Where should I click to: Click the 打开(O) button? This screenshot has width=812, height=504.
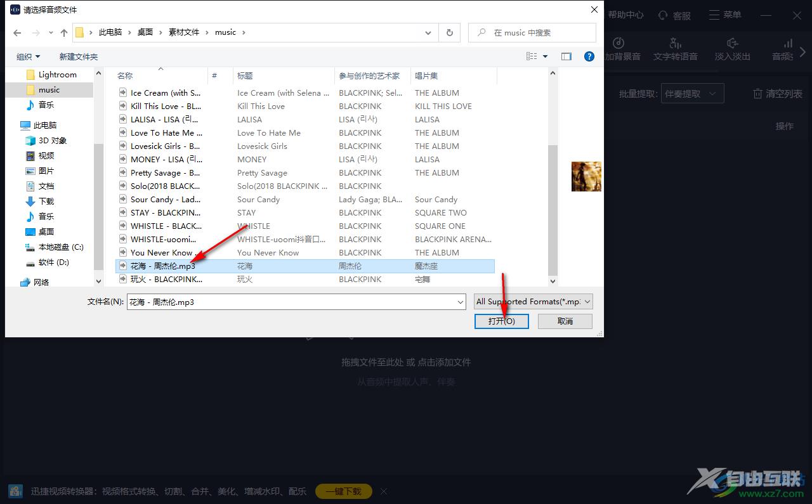[501, 321]
